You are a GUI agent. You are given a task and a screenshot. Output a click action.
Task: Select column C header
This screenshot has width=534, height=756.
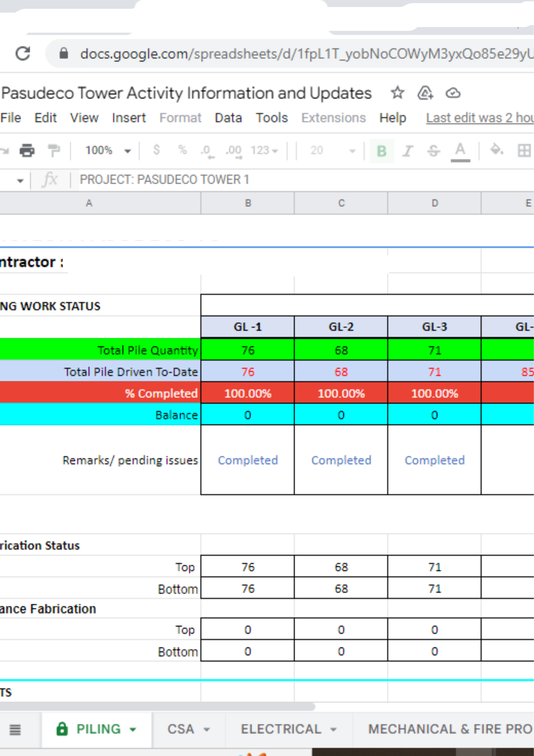pos(341,203)
